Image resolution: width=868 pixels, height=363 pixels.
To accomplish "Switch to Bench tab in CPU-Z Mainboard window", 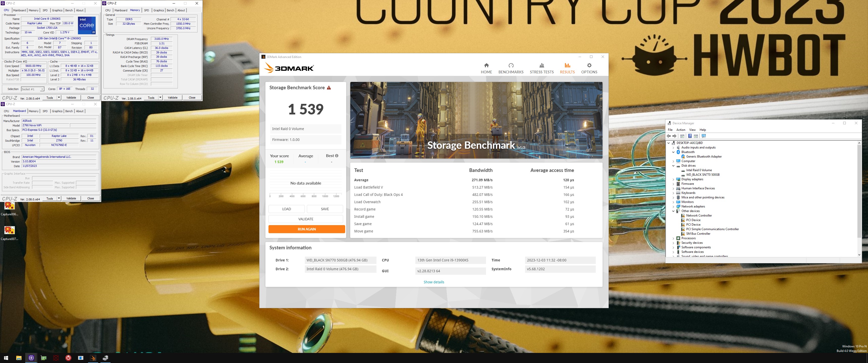I will pyautogui.click(x=69, y=111).
